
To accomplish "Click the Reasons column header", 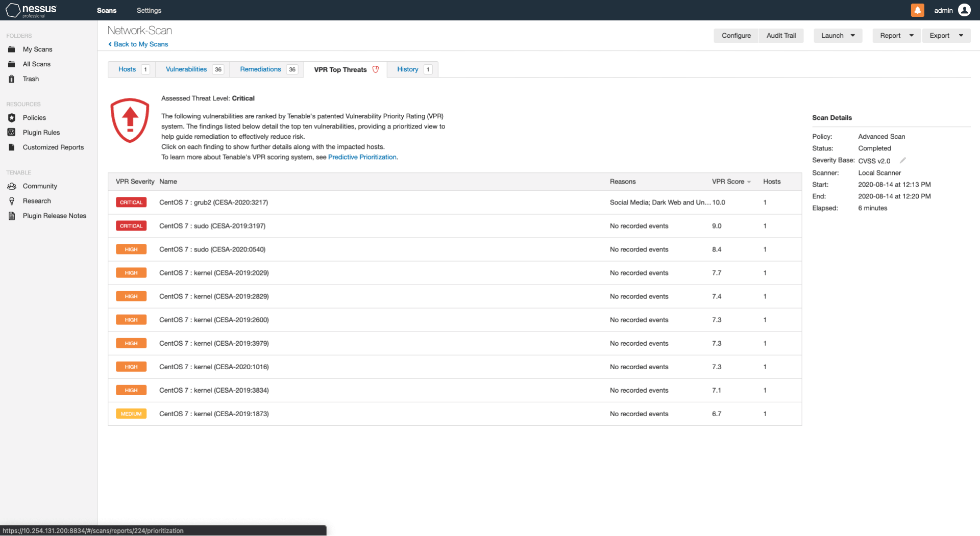I will [623, 182].
